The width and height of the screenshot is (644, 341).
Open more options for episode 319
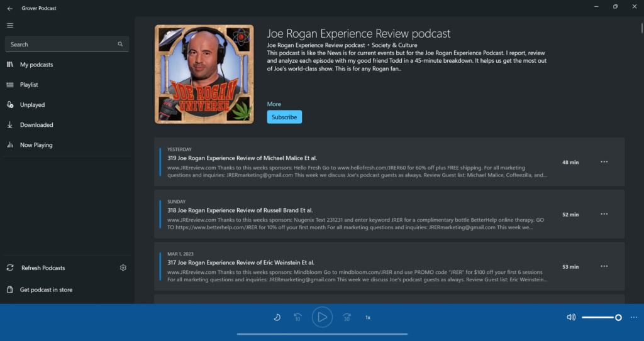click(x=604, y=162)
